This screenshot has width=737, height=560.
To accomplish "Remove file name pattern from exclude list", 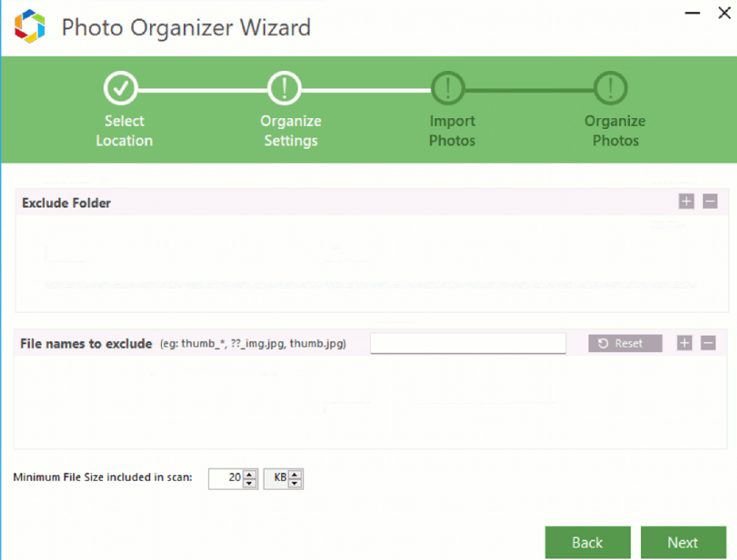I will pos(708,343).
